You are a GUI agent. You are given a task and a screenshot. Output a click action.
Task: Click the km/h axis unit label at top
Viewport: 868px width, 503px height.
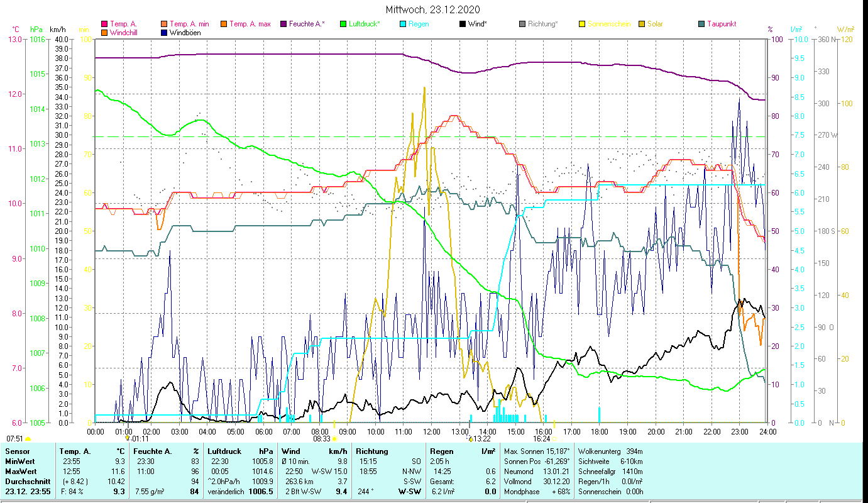tap(57, 30)
